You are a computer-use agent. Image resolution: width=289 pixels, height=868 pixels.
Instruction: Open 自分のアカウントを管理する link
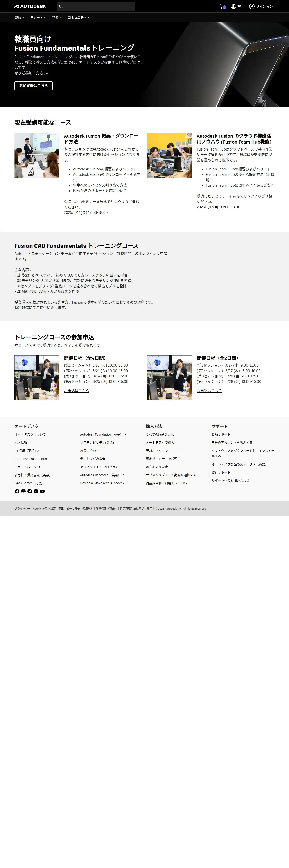click(x=232, y=443)
